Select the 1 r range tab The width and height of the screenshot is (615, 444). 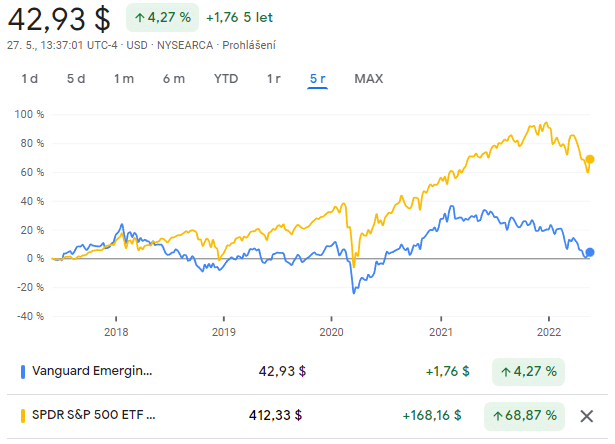[x=273, y=79]
